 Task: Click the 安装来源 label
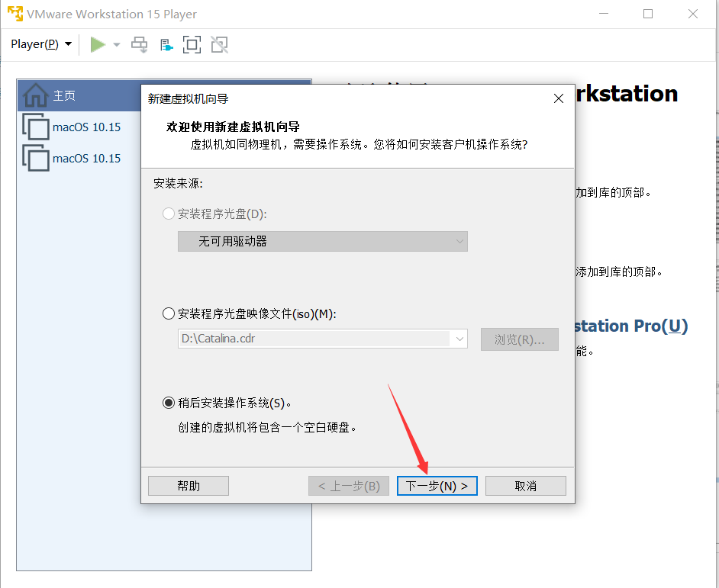pyautogui.click(x=178, y=183)
